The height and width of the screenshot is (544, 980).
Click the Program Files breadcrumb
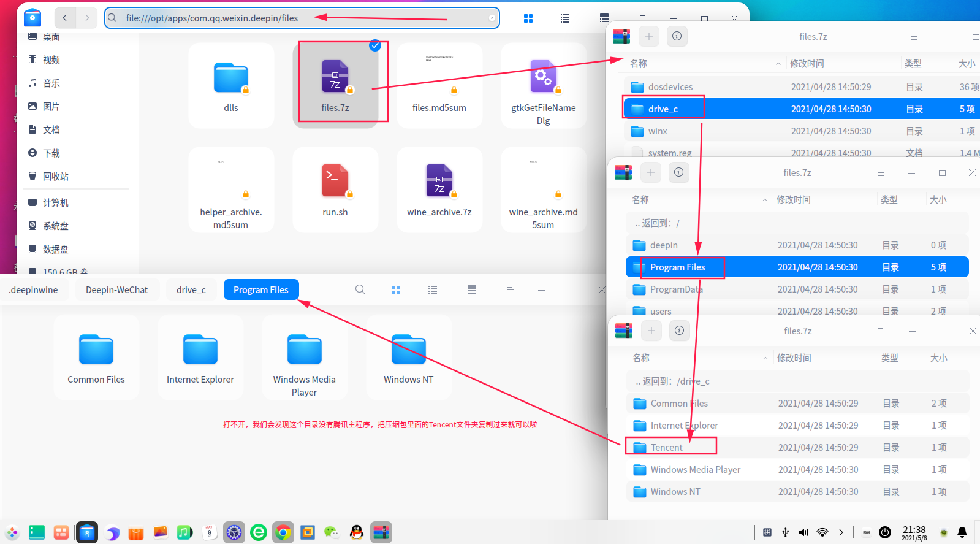[261, 289]
